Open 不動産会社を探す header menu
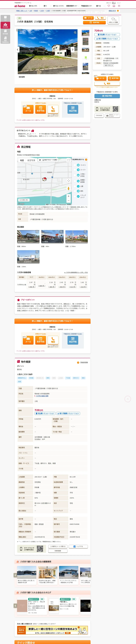Screen dimensions: 136x644 pos(86,6)
